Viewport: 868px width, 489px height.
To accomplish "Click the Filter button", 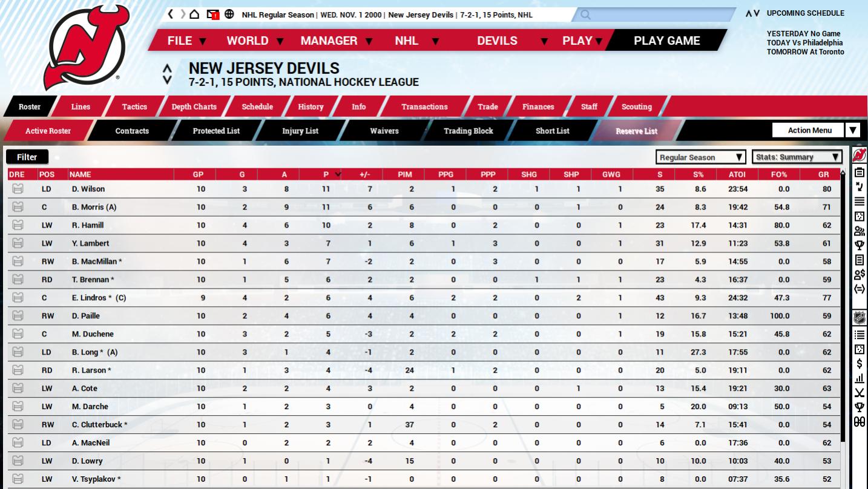I will (x=27, y=157).
